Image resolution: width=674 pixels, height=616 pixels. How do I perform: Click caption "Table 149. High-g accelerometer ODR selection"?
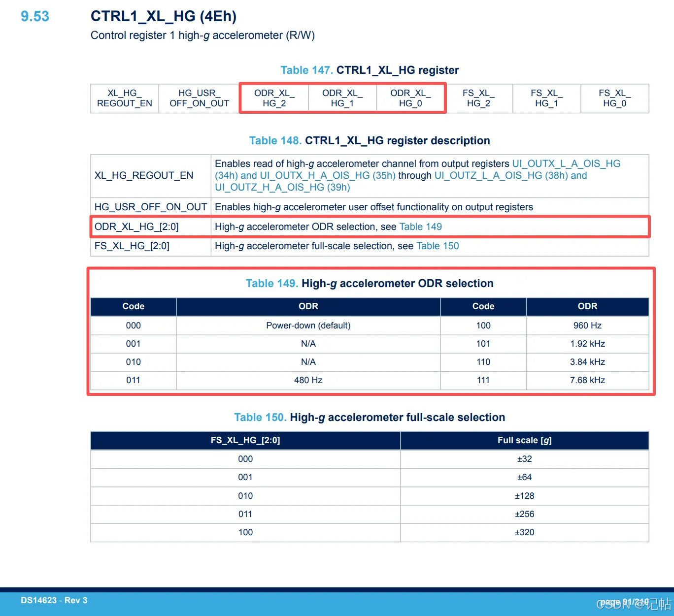point(370,283)
